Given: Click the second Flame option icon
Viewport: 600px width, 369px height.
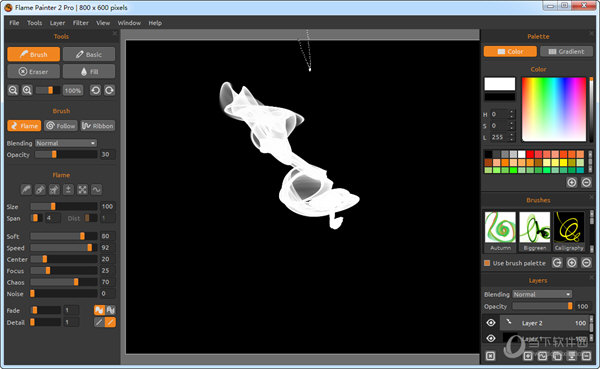Looking at the screenshot, I should click(40, 189).
